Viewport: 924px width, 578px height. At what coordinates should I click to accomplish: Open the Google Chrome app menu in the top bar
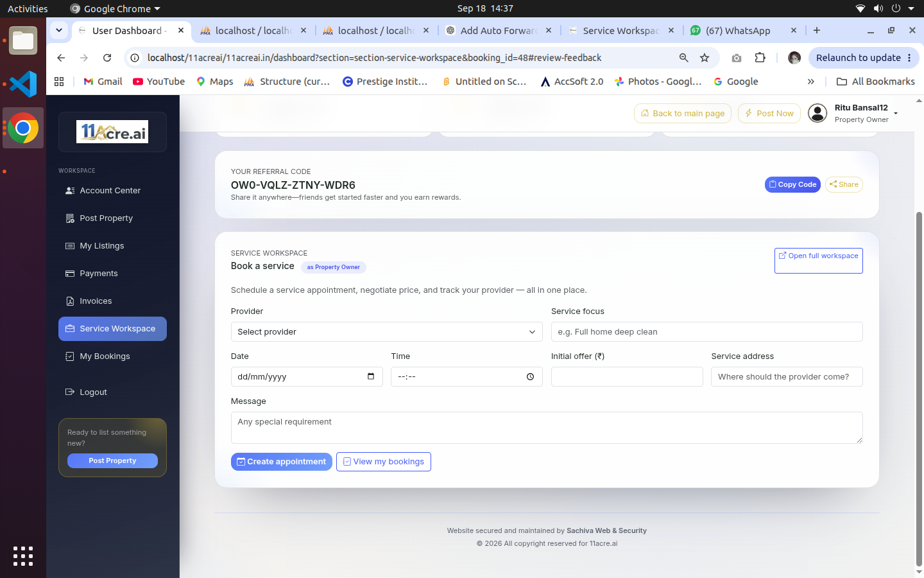click(115, 8)
